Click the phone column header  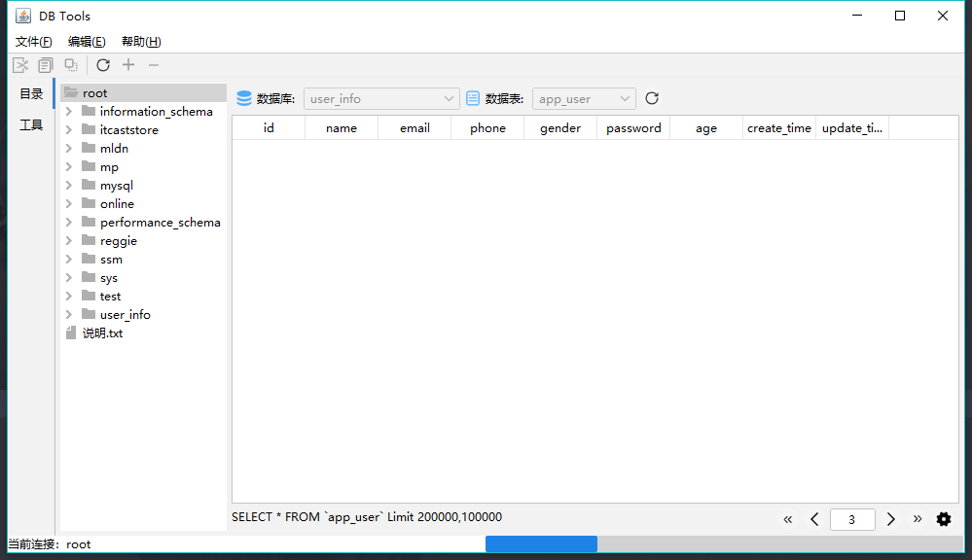tap(487, 127)
